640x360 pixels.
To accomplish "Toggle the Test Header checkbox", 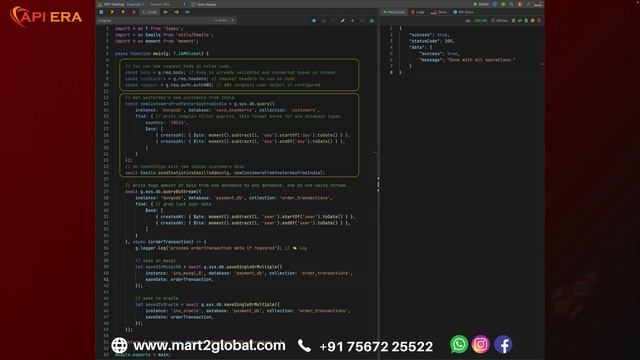I will point(193,4).
